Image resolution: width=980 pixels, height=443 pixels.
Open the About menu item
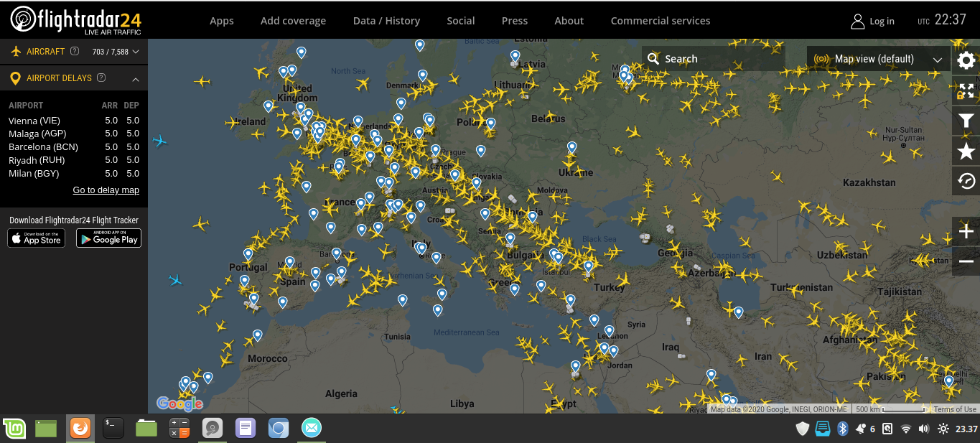point(569,21)
